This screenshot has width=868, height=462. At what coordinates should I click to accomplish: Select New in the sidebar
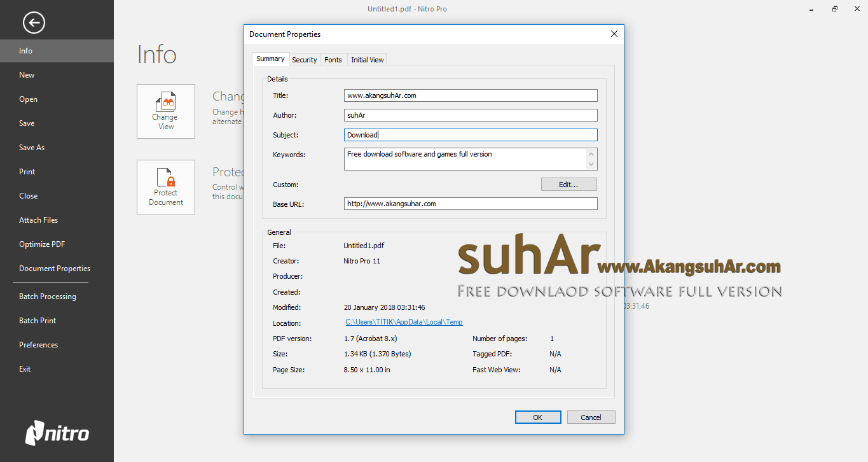coord(57,75)
